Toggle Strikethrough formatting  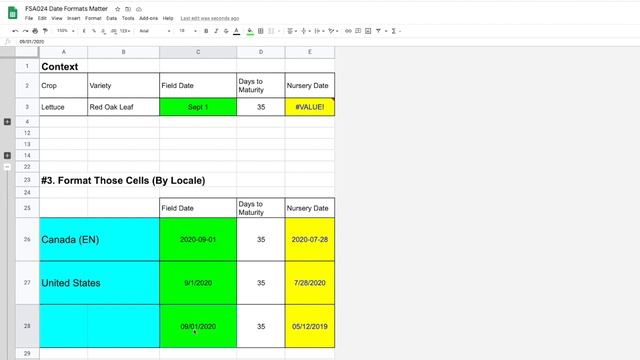coord(226,31)
